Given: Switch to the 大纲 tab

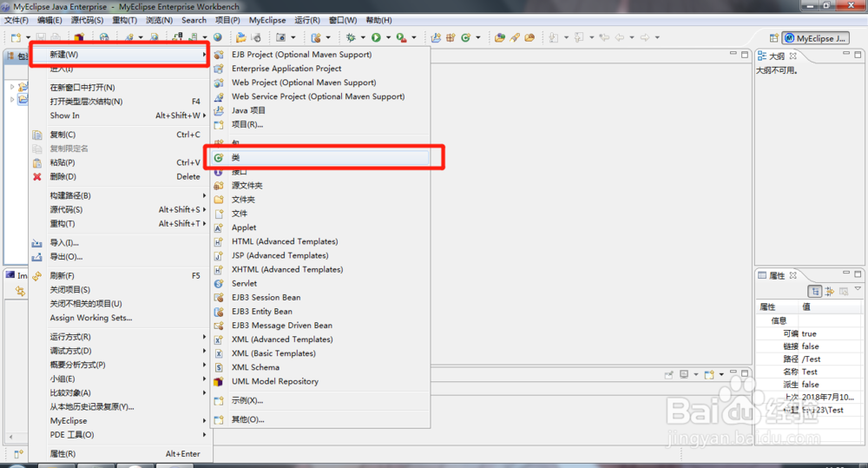Looking at the screenshot, I should 777,56.
